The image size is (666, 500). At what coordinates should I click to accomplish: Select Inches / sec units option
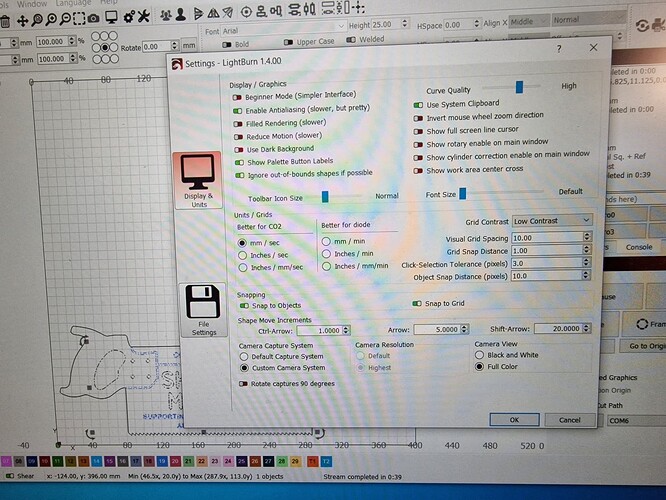[x=242, y=255]
